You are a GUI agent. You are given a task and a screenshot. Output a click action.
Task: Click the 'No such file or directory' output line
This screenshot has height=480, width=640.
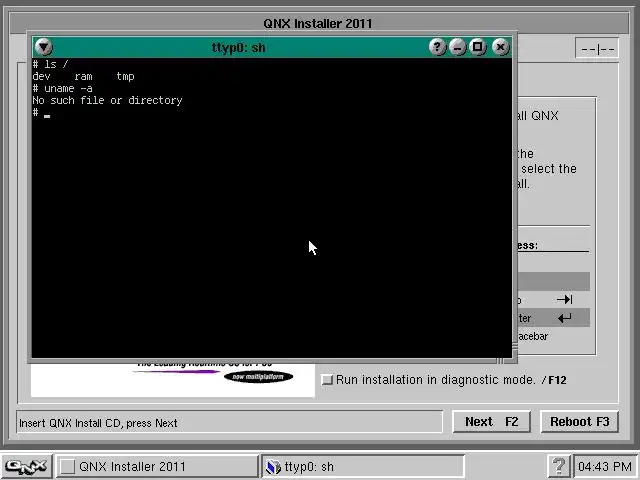coord(107,100)
